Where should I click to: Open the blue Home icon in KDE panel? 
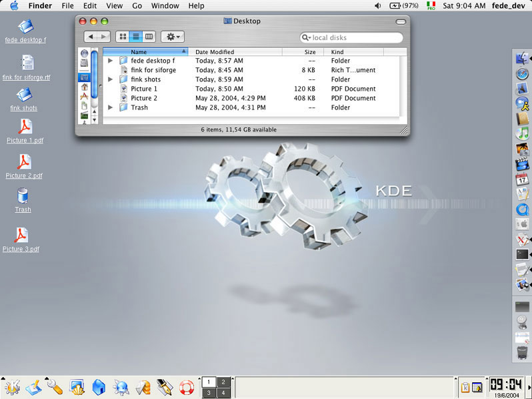coord(99,388)
